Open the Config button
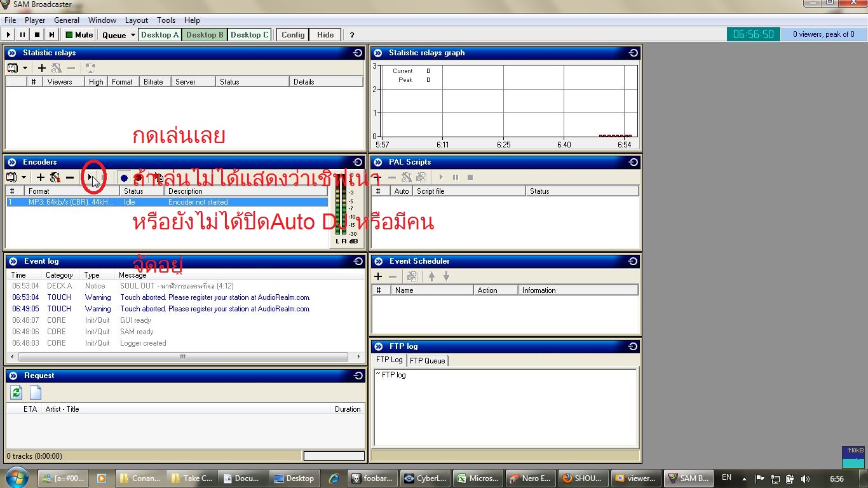 pos(293,35)
